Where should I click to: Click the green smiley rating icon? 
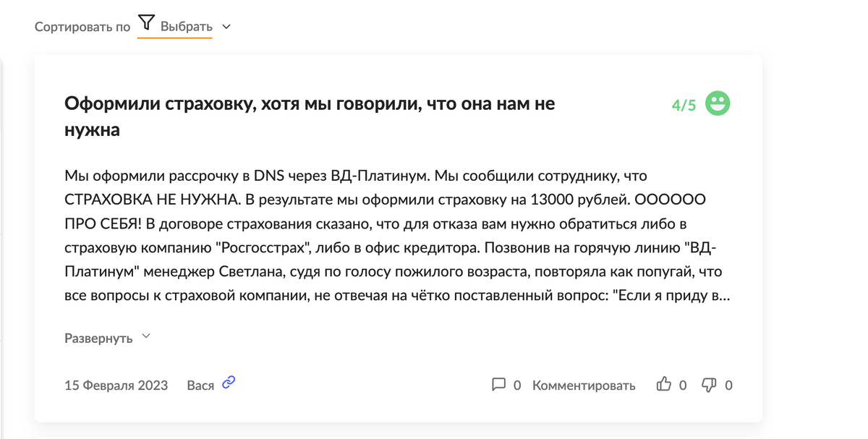[717, 103]
